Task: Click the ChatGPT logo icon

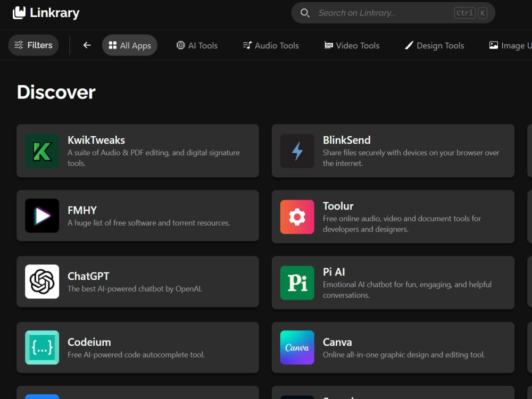Action: coord(42,281)
